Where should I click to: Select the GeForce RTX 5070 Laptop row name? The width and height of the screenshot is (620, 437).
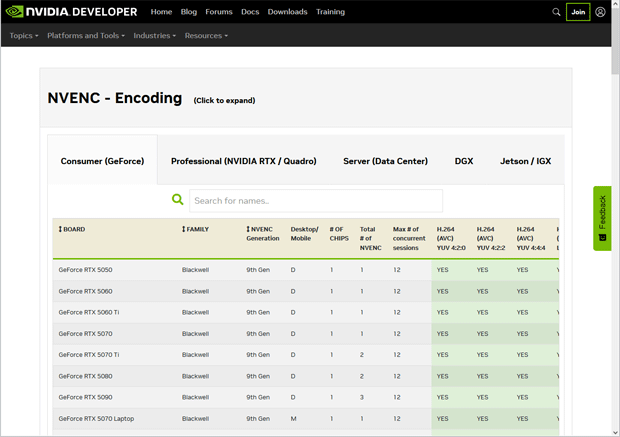[96, 418]
